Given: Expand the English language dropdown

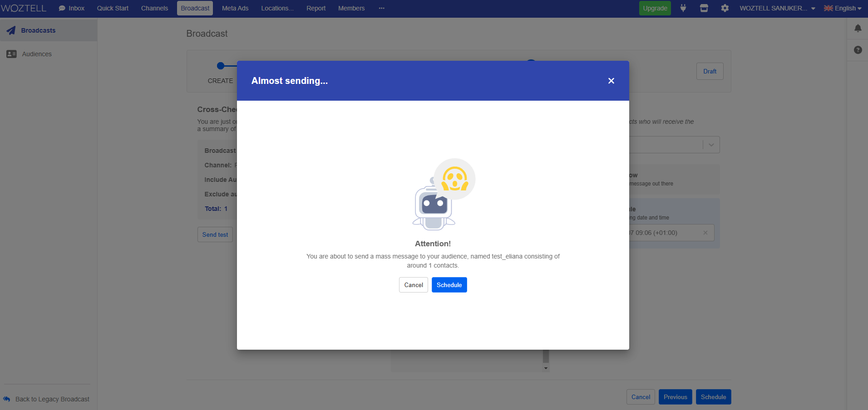Looking at the screenshot, I should (843, 8).
